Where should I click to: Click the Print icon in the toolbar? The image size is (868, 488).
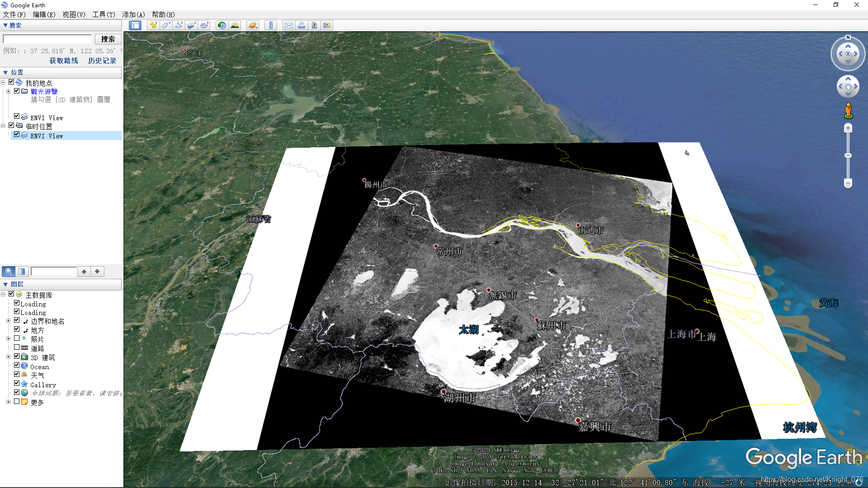click(301, 25)
